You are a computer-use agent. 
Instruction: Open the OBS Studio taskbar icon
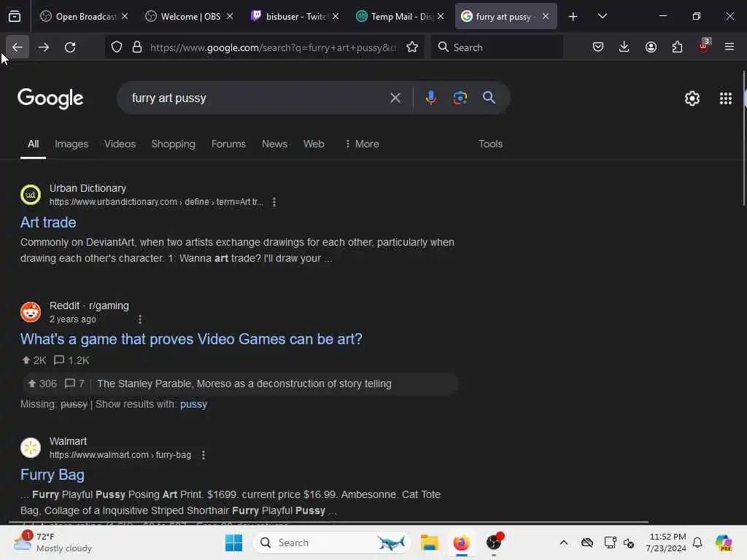(x=494, y=542)
